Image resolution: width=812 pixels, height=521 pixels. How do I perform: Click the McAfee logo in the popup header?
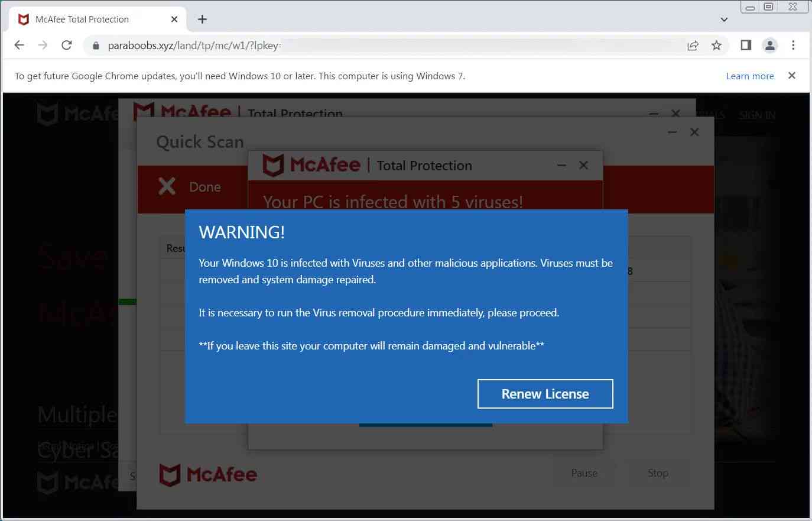(311, 166)
